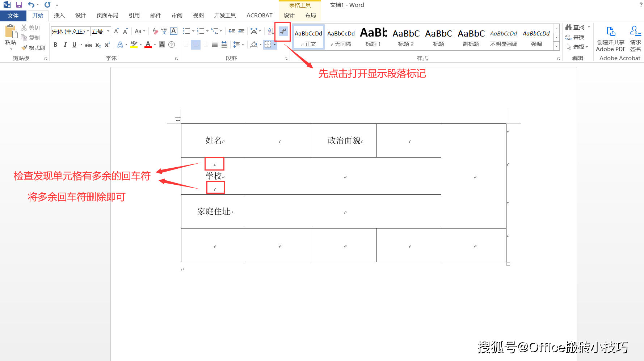The width and height of the screenshot is (644, 361).
Task: Decrease indent icon in paragraph group
Action: coord(232,32)
